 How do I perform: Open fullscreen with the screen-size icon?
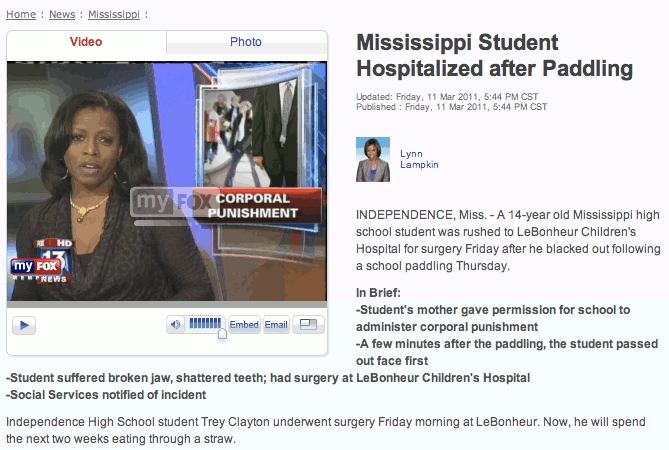(308, 325)
